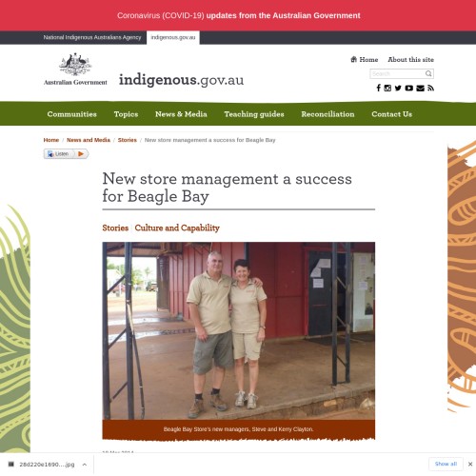Expand the downloaded jpg file options chevron
Viewport: 476px width, 476px height.
tap(85, 465)
